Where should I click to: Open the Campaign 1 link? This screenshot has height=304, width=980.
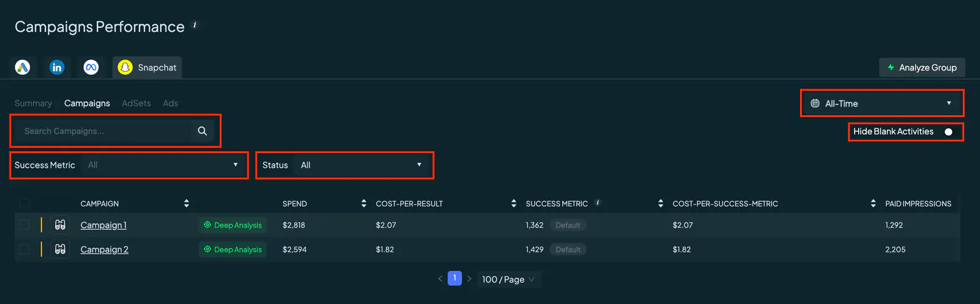(104, 225)
